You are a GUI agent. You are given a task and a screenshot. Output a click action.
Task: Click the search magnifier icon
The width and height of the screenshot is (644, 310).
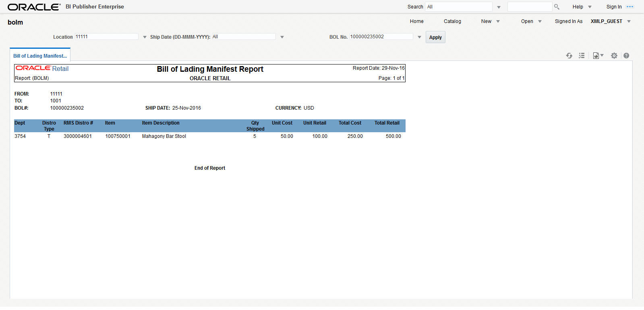coord(557,7)
